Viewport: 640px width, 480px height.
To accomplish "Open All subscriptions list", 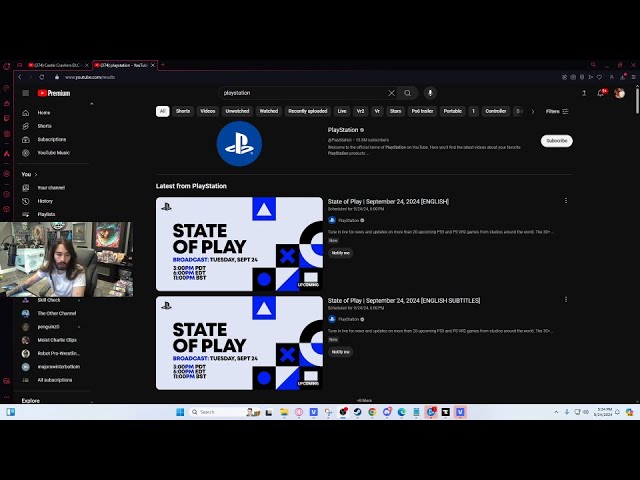I will pyautogui.click(x=55, y=380).
